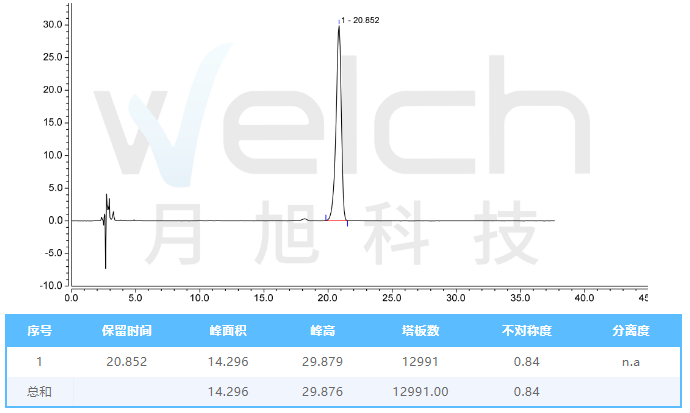Select peak height cell 29.879
The image size is (690, 413).
[x=324, y=362]
